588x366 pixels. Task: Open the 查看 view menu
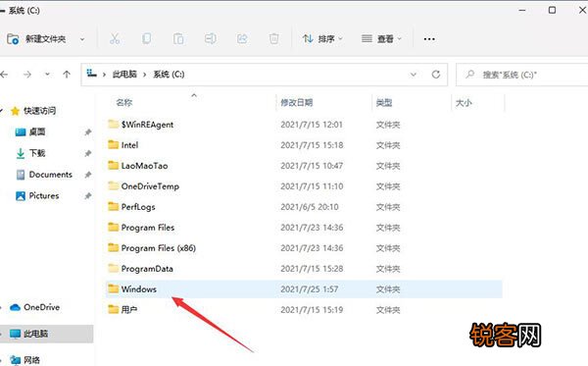point(381,38)
